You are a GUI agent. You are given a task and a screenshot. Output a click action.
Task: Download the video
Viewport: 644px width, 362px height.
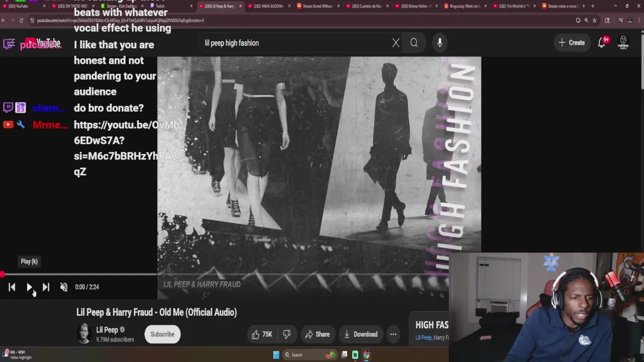pyautogui.click(x=360, y=334)
